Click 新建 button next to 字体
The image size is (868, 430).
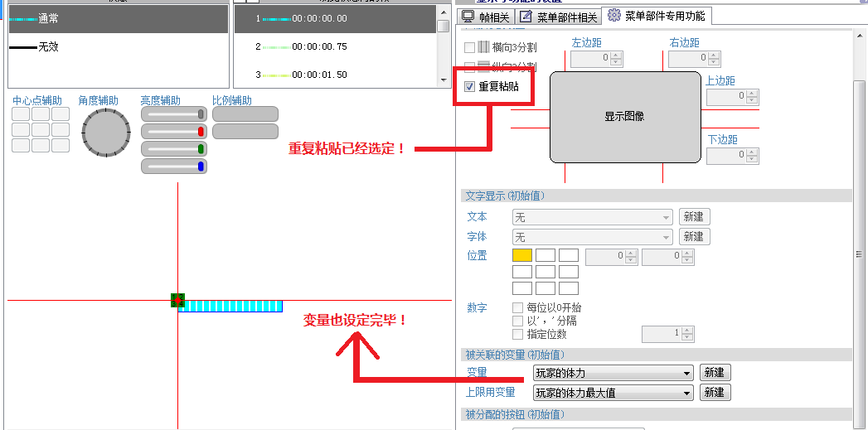(694, 237)
